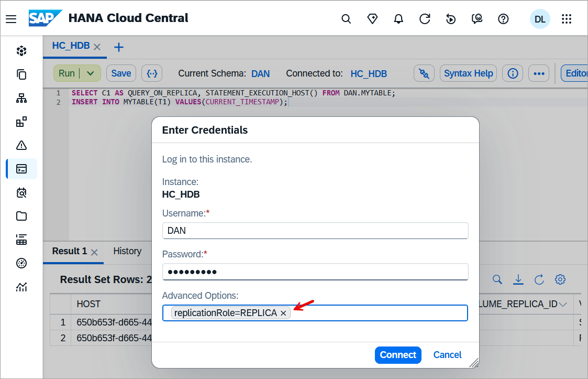The height and width of the screenshot is (379, 588).
Task: Switch to the History tab
Action: [128, 251]
